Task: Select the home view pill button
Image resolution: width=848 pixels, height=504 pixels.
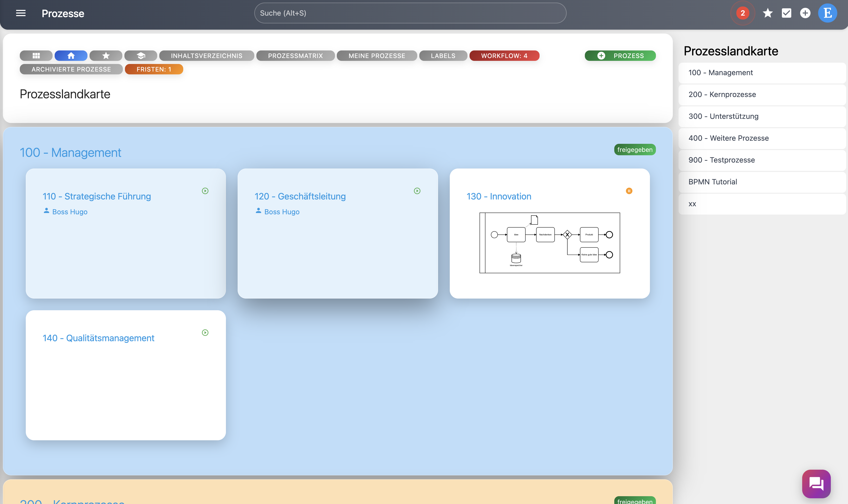Action: tap(71, 56)
